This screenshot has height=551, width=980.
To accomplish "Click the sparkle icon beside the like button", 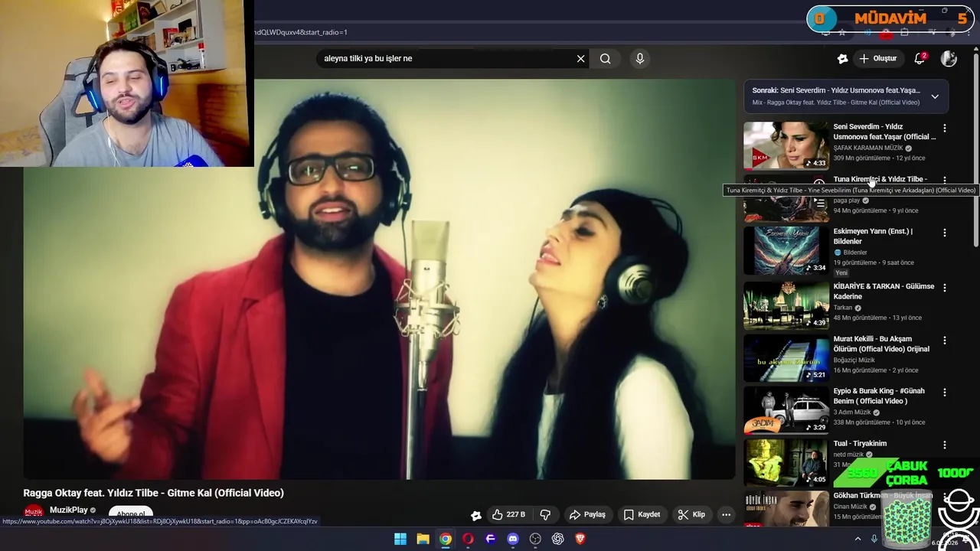I will (475, 515).
